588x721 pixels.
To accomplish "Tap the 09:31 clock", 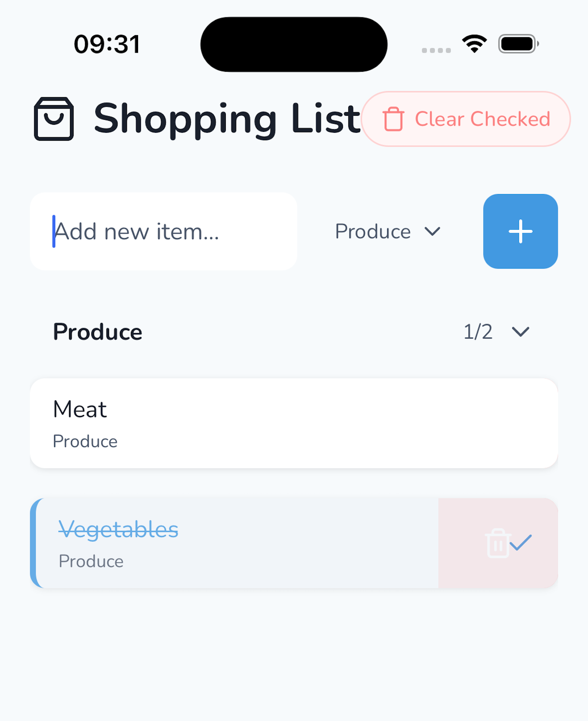I will point(107,45).
